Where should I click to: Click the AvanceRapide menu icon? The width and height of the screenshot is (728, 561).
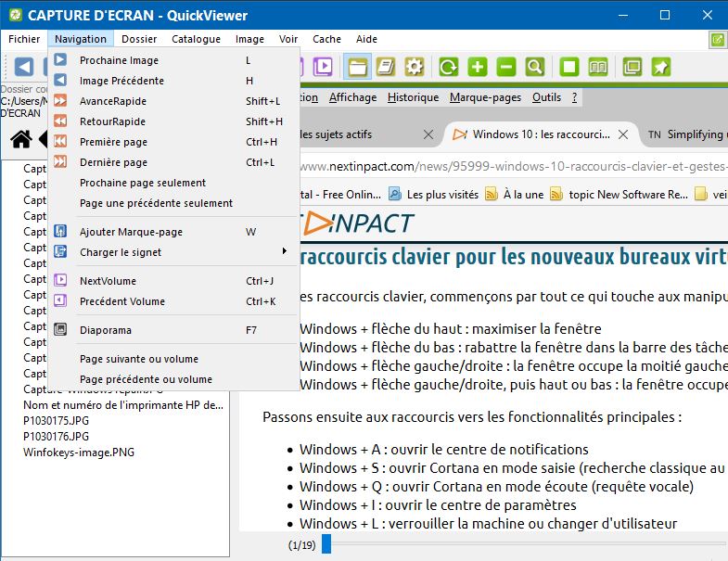(60, 100)
